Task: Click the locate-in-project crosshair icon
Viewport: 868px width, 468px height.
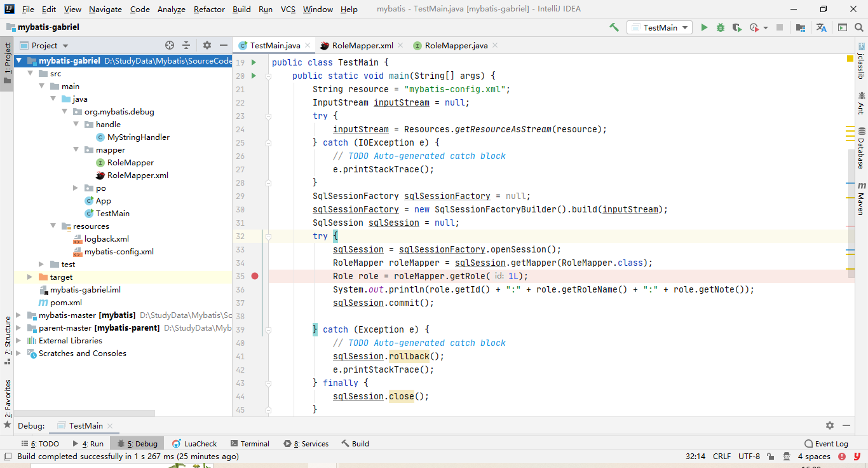Action: (x=170, y=45)
